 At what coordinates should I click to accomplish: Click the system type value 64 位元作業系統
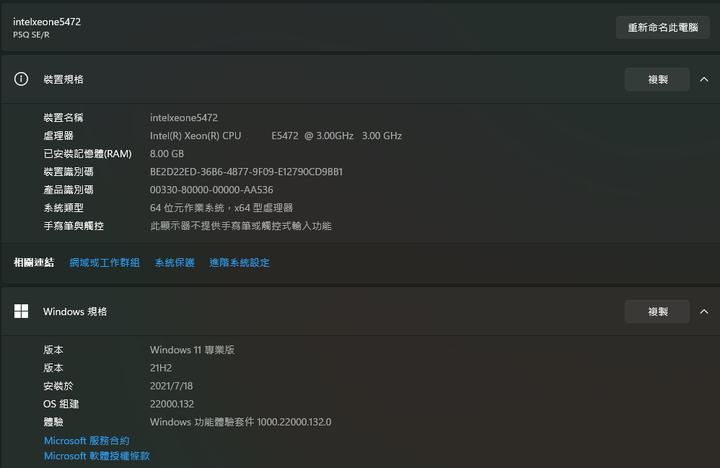(221, 208)
